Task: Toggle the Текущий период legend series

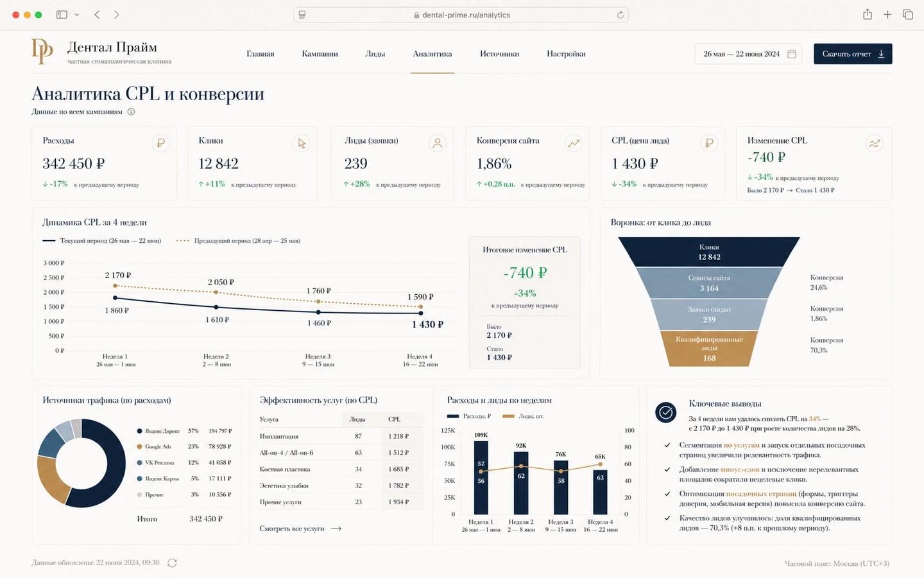Action: click(x=101, y=241)
